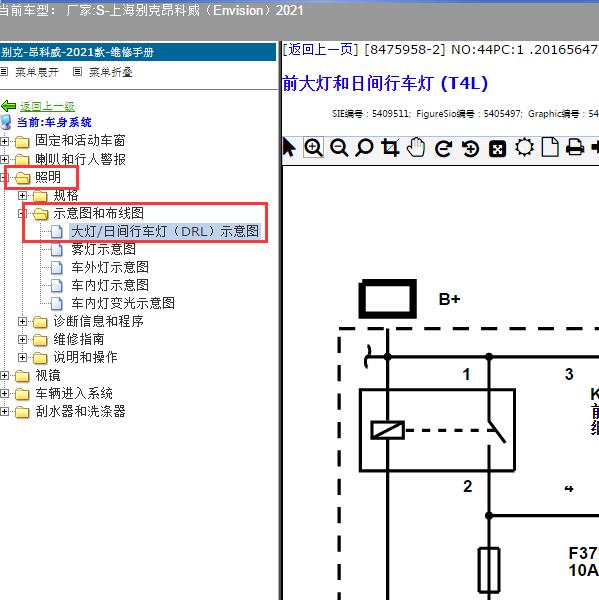Select the 诊断信息和程序 folder label
Image resolution: width=599 pixels, height=600 pixels.
pos(99,321)
